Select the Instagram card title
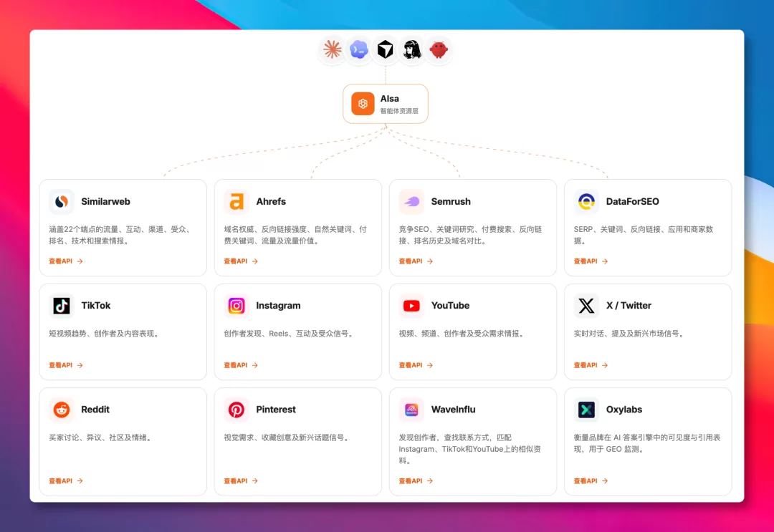 coord(278,306)
